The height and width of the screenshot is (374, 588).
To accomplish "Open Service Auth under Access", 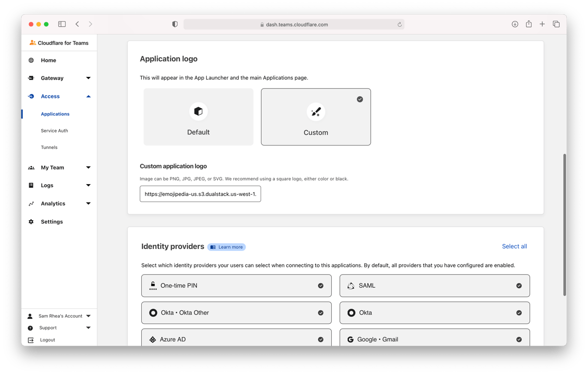I will pos(55,131).
